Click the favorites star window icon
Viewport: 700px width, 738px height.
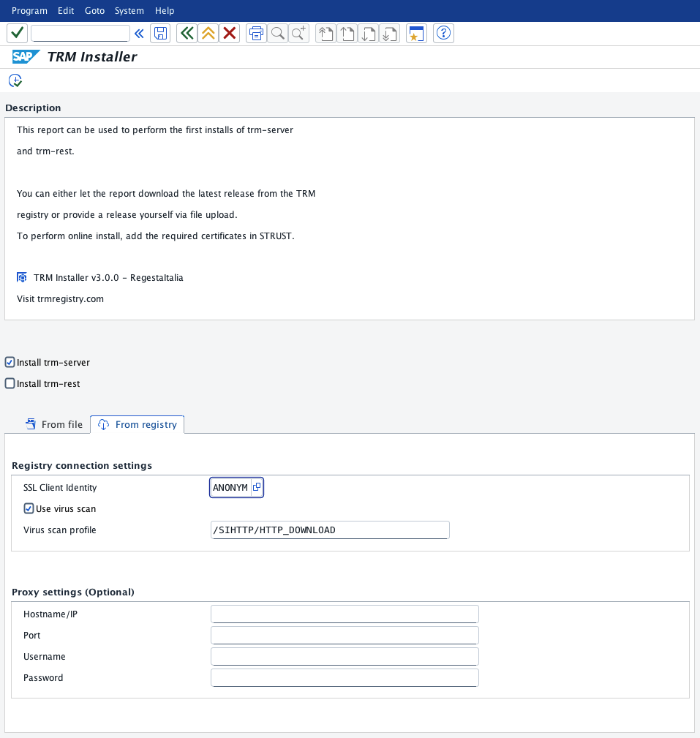tap(417, 33)
